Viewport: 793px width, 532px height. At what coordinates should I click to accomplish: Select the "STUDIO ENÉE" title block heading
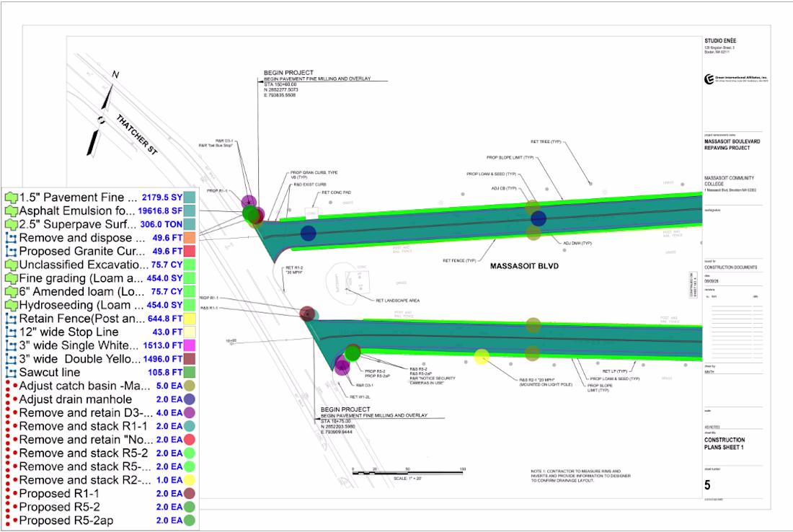click(x=720, y=40)
